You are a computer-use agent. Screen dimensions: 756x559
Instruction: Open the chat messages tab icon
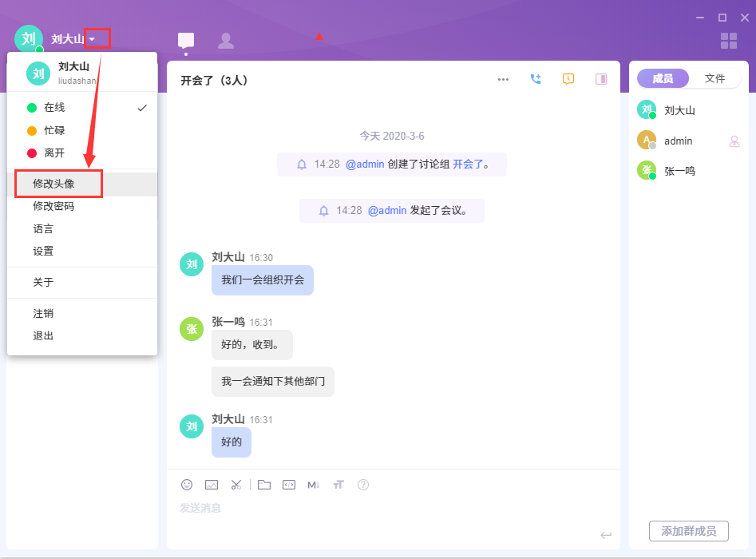[x=186, y=40]
